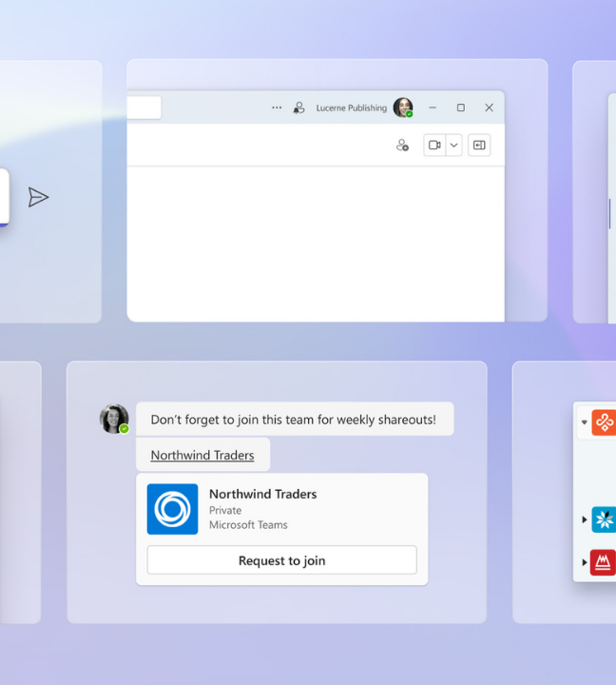Open the Northwind Traders underlined link

[x=202, y=455]
